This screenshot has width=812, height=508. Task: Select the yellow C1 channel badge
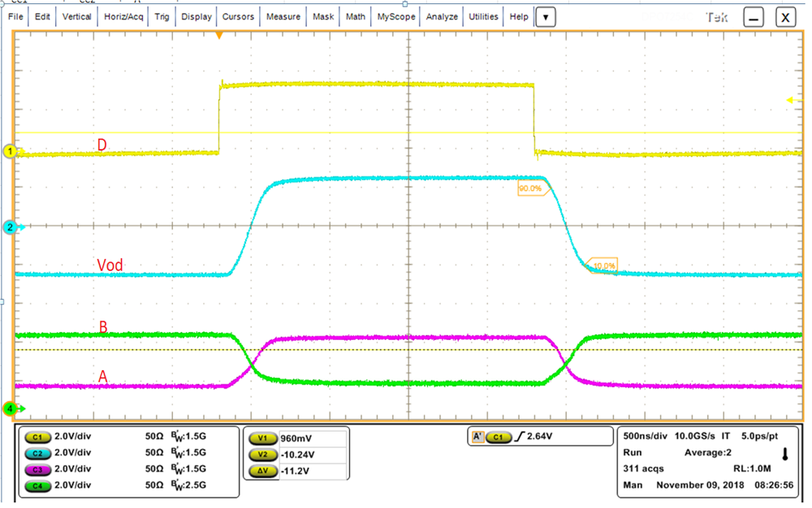click(40, 437)
